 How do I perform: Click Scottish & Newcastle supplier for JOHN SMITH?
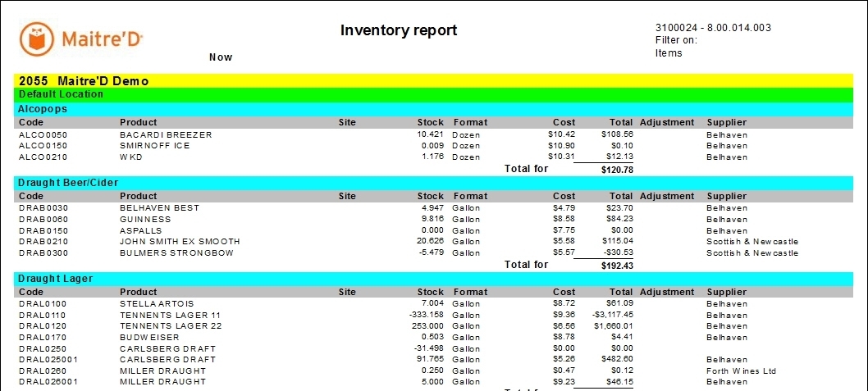tap(752, 242)
